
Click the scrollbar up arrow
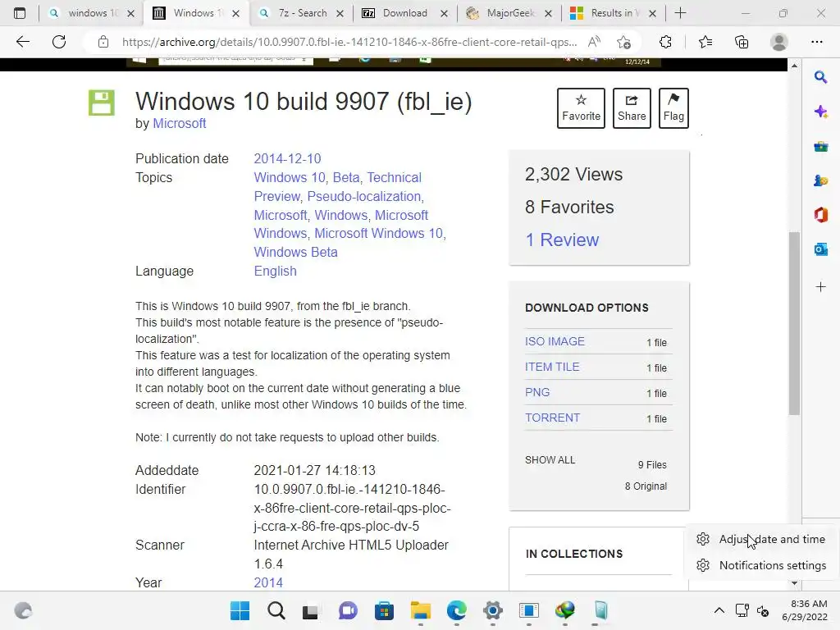pyautogui.click(x=794, y=66)
